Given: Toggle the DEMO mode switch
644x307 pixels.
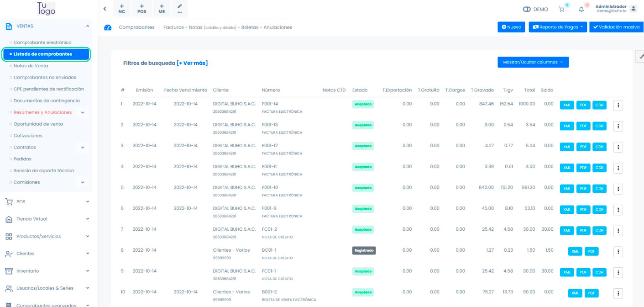Looking at the screenshot, I should [527, 9].
